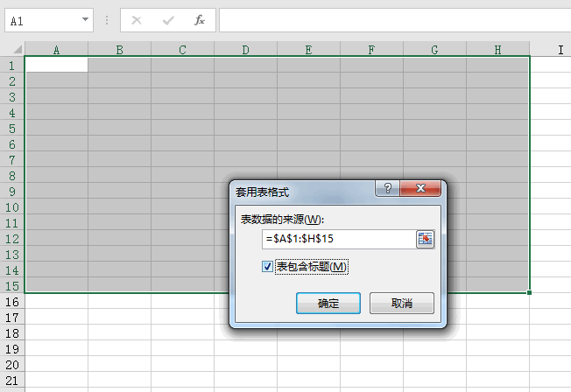The image size is (571, 392).
Task: Click the help question mark in dialog
Action: (386, 189)
